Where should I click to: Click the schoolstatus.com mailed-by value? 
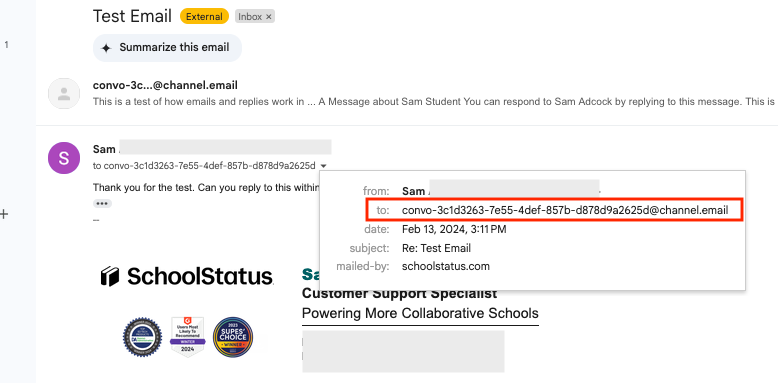446,266
